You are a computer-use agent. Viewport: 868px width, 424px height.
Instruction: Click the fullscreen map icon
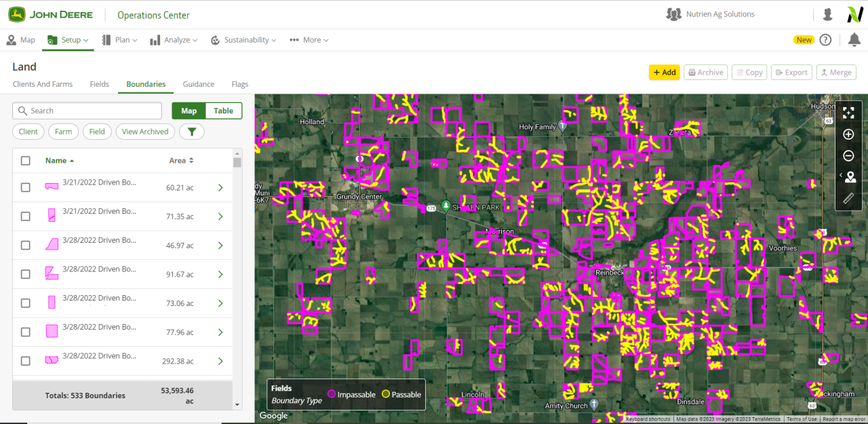[848, 113]
